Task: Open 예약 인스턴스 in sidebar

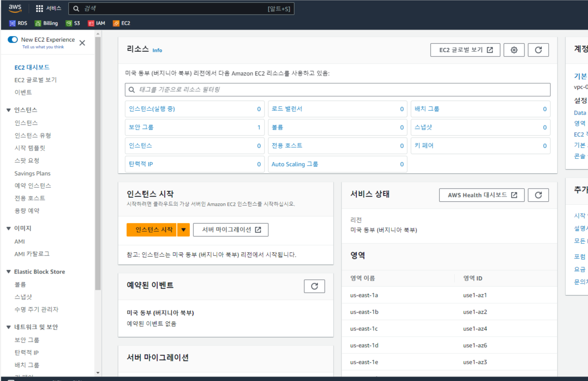Action: (x=33, y=186)
